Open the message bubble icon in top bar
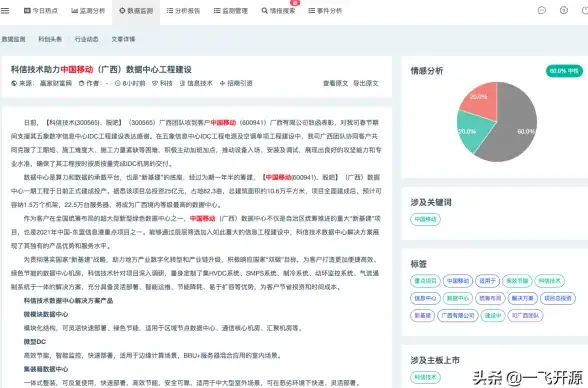588x388 pixels. point(542,10)
